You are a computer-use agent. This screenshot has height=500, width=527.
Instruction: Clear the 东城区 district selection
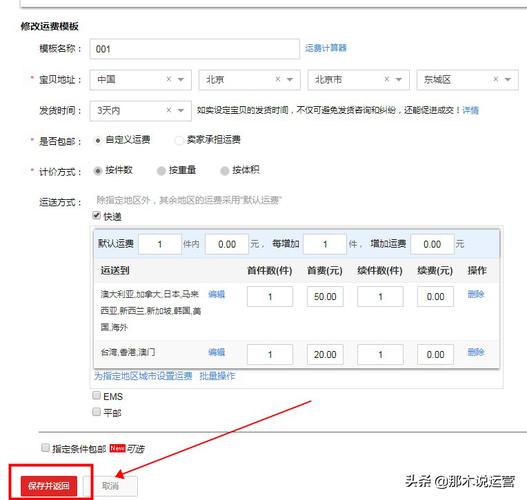pyautogui.click(x=496, y=79)
